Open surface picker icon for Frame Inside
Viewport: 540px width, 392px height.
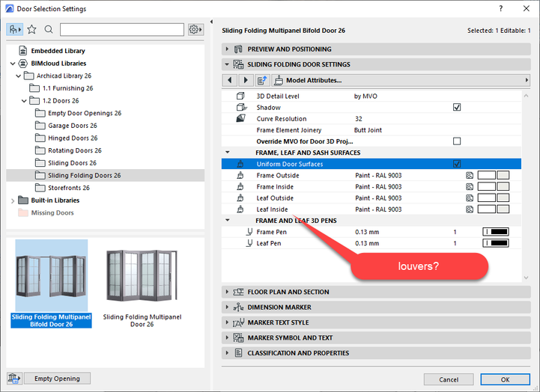[x=470, y=187]
